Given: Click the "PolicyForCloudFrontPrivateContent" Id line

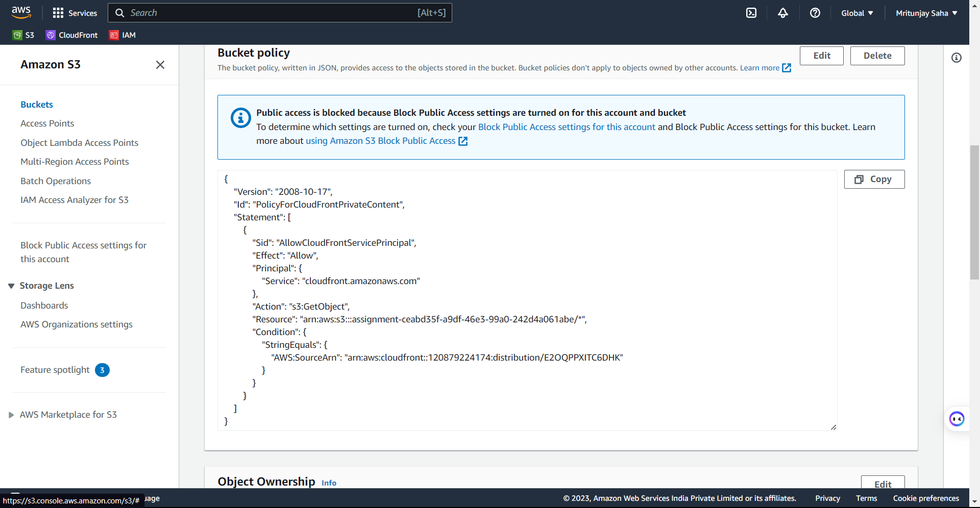Looking at the screenshot, I should (x=319, y=205).
